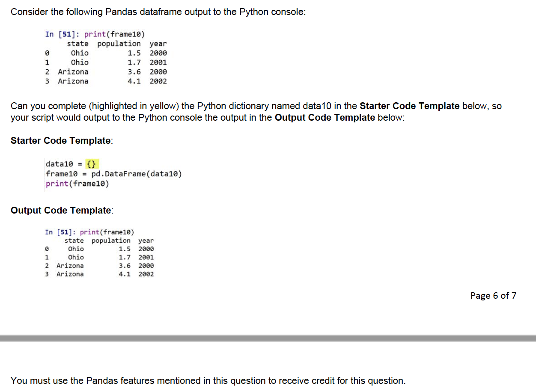
Task: Click the population column header
Action: (x=119, y=43)
